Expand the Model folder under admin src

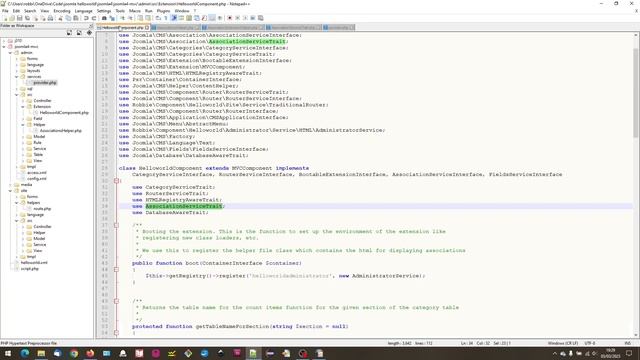[x=23, y=136]
